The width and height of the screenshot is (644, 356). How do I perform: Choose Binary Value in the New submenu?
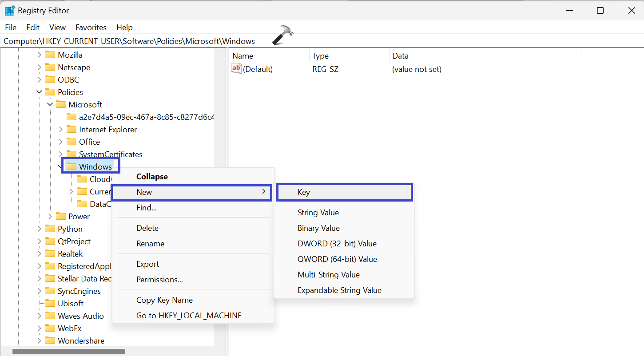344,228
